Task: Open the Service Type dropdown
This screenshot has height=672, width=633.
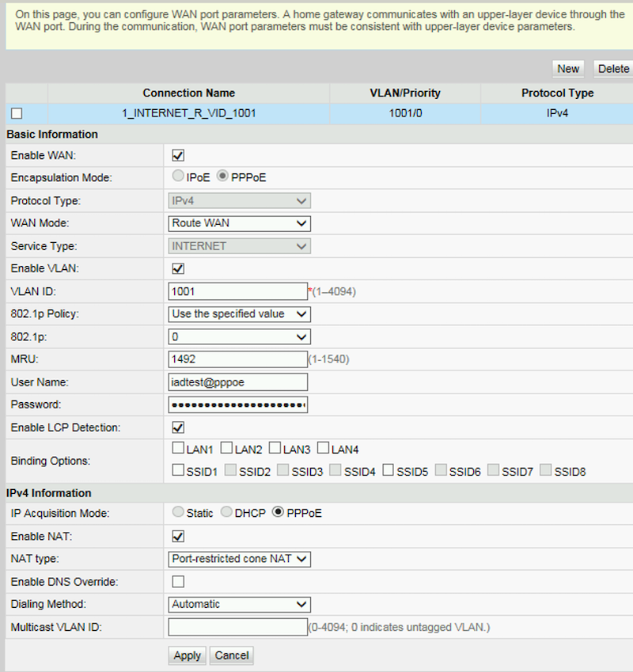Action: tap(240, 246)
